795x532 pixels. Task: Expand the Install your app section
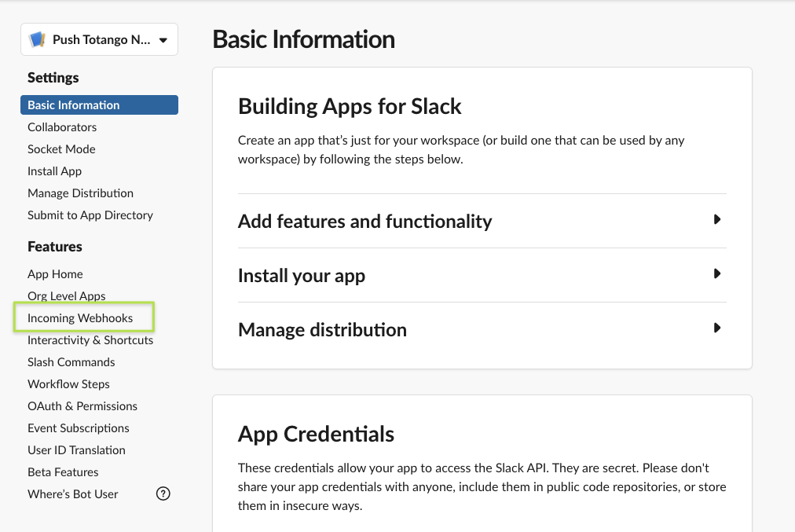pos(482,275)
